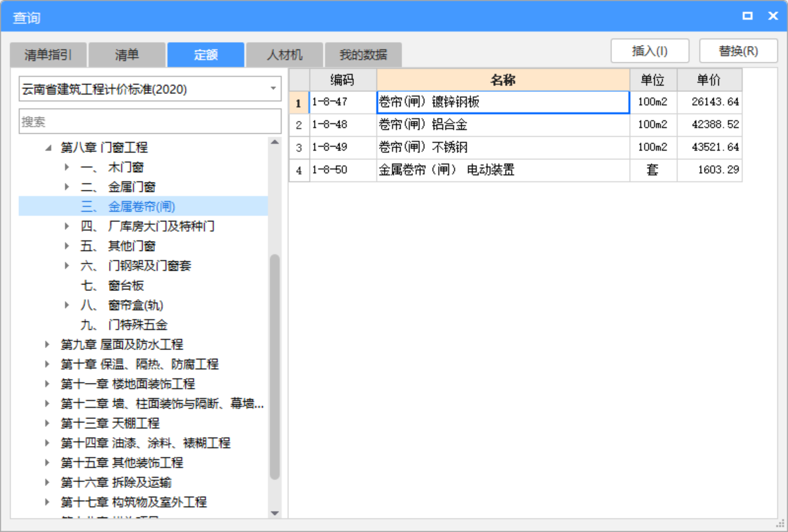Click the 编码 column header
This screenshot has height=532, width=788.
pos(343,80)
